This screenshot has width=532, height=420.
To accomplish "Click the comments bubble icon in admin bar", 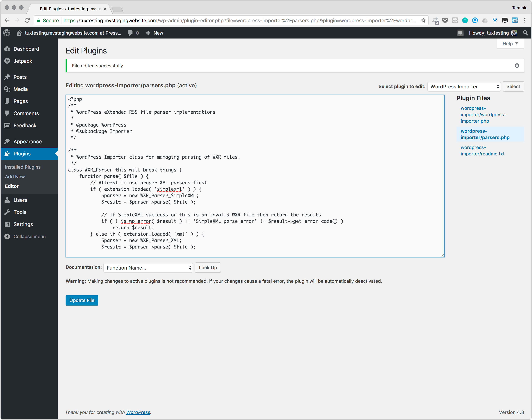I will click(130, 33).
